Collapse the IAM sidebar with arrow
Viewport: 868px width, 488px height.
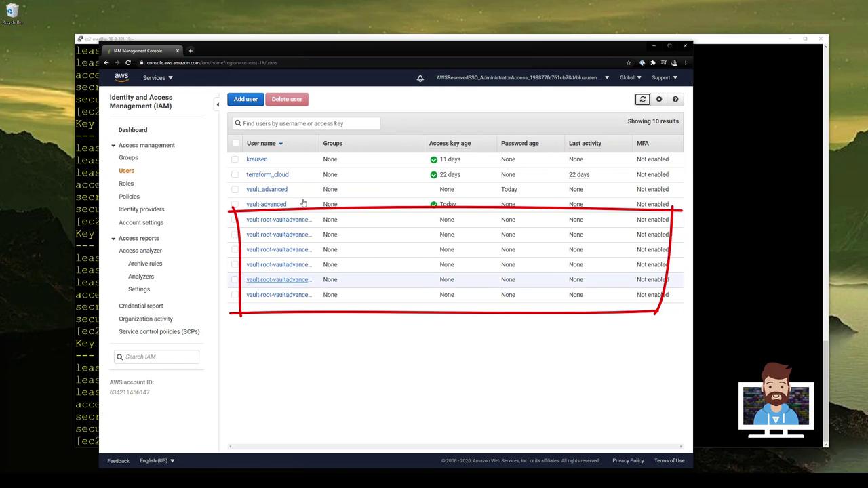pos(218,104)
